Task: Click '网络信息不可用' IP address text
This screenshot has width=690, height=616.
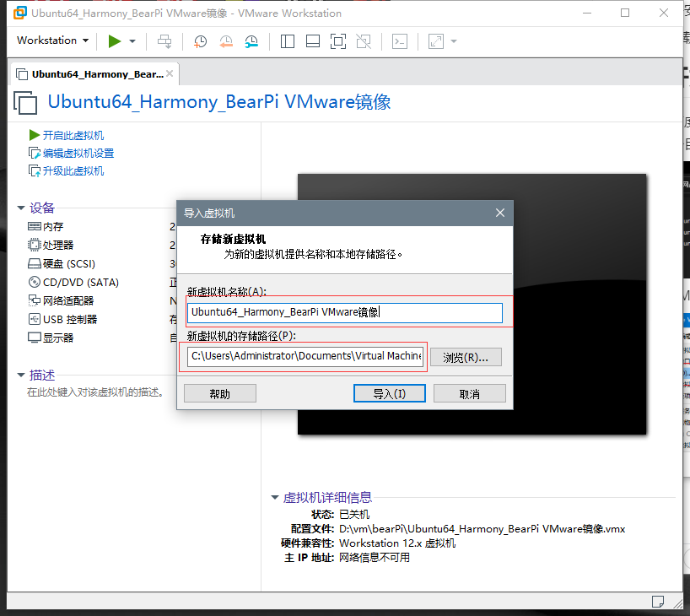Action: 375,558
